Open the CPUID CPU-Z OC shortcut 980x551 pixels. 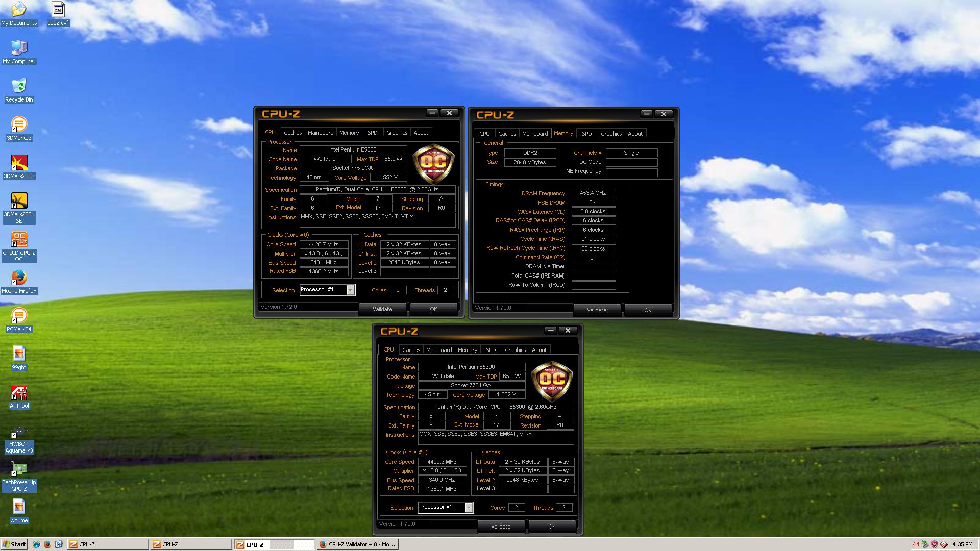19,246
